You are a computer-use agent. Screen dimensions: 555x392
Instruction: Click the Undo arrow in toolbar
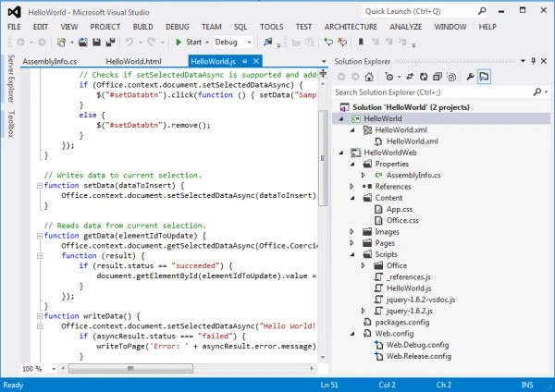click(x=129, y=43)
